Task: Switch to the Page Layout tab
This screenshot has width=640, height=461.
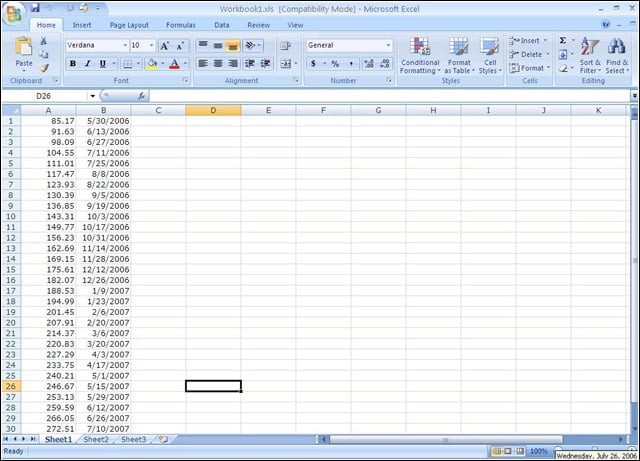Action: [x=129, y=25]
